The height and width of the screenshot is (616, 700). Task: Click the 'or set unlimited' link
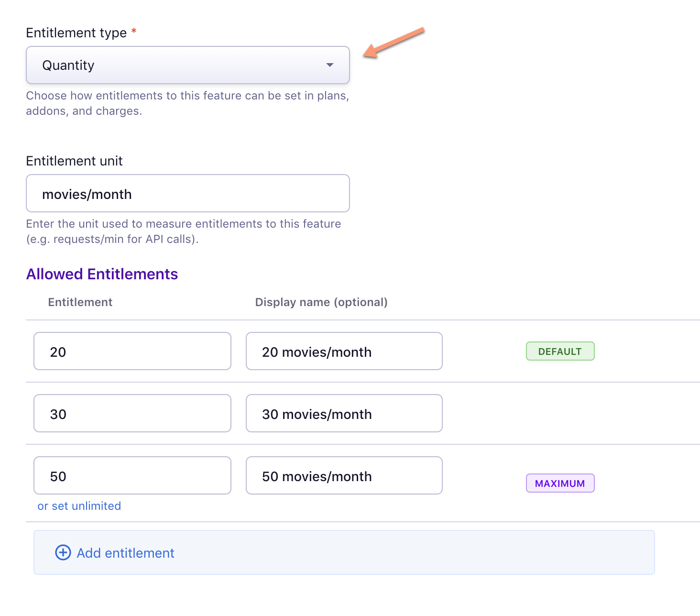pyautogui.click(x=79, y=506)
